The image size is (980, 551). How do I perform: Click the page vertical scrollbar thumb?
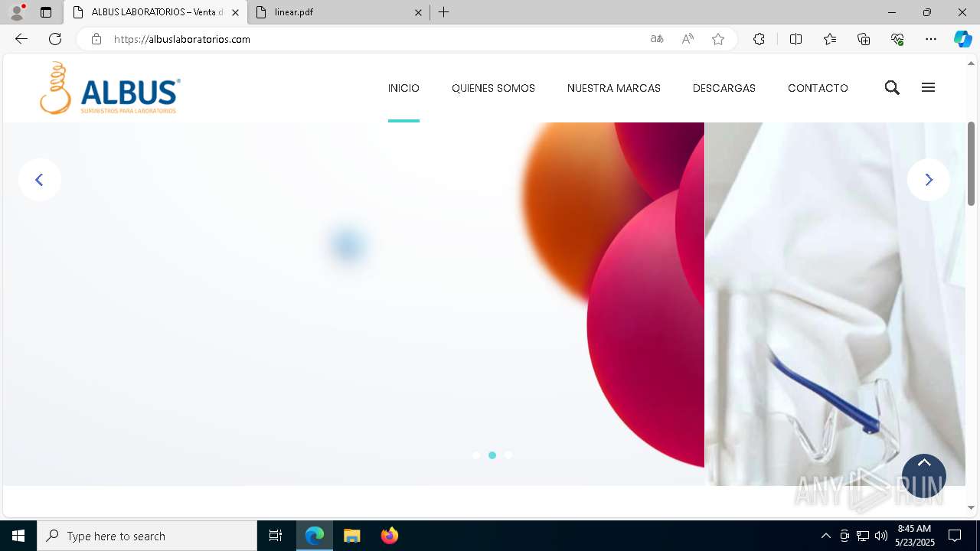pyautogui.click(x=972, y=163)
